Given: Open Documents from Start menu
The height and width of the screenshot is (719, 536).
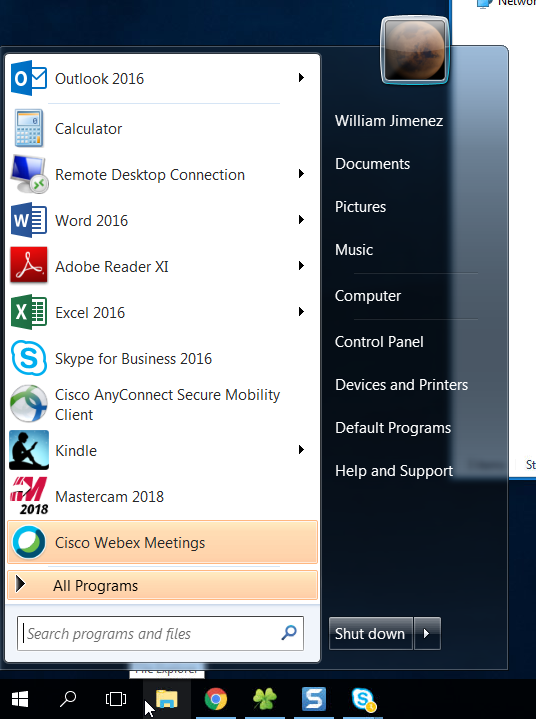Looking at the screenshot, I should click(372, 164).
